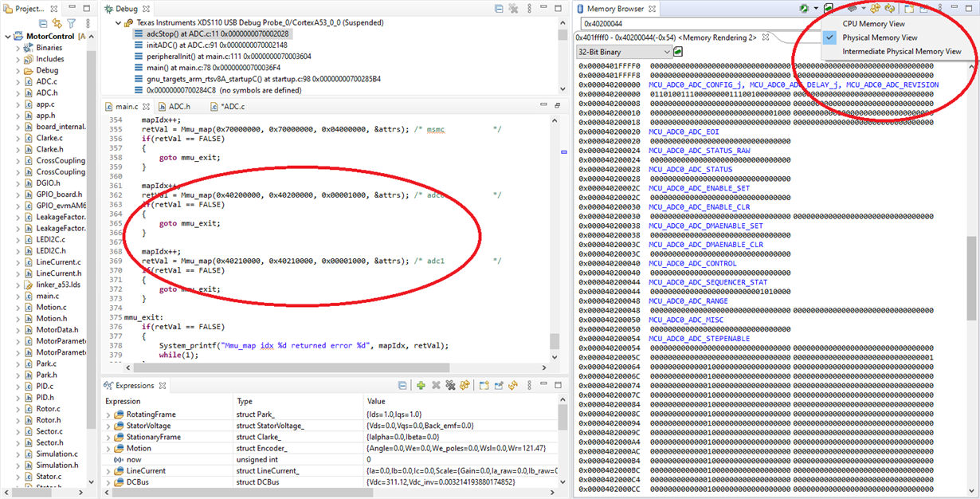Image resolution: width=980 pixels, height=499 pixels.
Task: Open Debug view menu dots
Action: [x=529, y=8]
